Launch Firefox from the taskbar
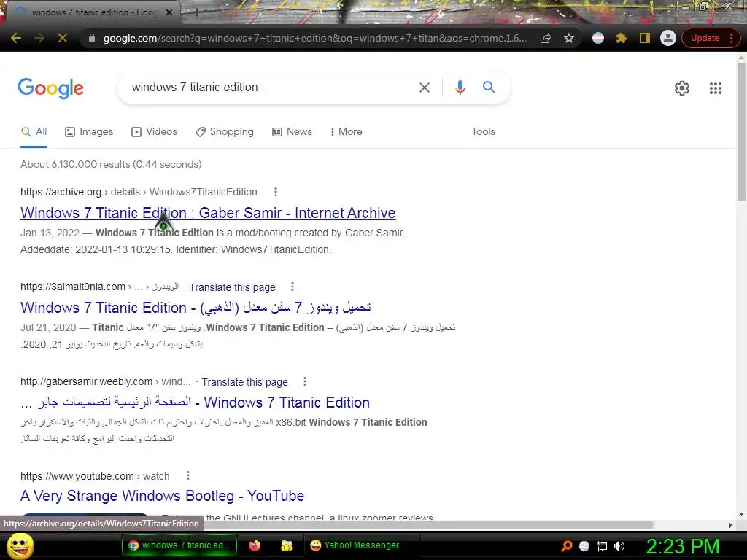Viewport: 747px width, 560px height. [255, 545]
